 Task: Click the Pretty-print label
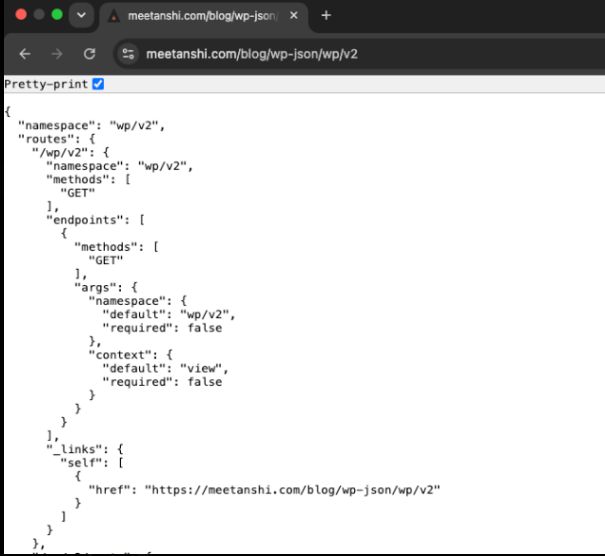(x=46, y=84)
